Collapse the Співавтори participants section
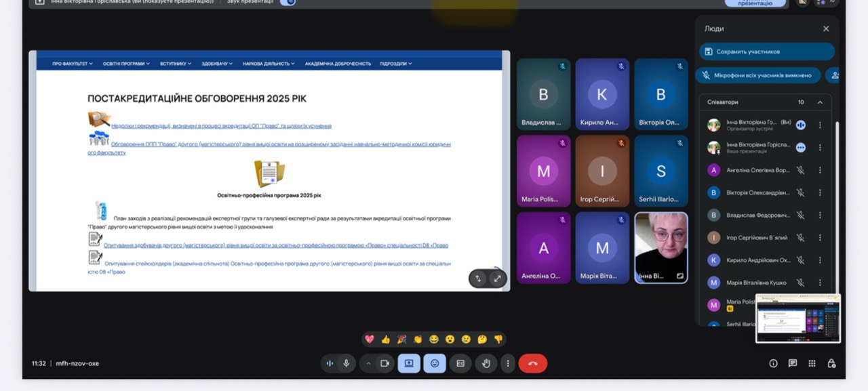868x391 pixels. point(820,102)
